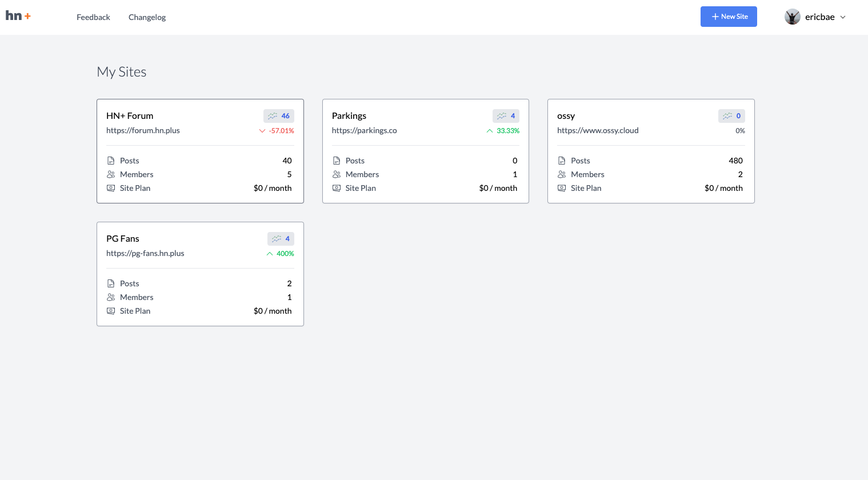Image resolution: width=868 pixels, height=480 pixels.
Task: Click the Members people icon in Parkings card
Action: pyautogui.click(x=337, y=174)
